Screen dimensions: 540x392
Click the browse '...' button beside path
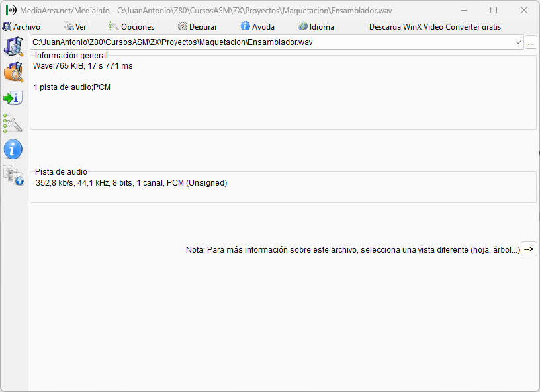tap(531, 42)
